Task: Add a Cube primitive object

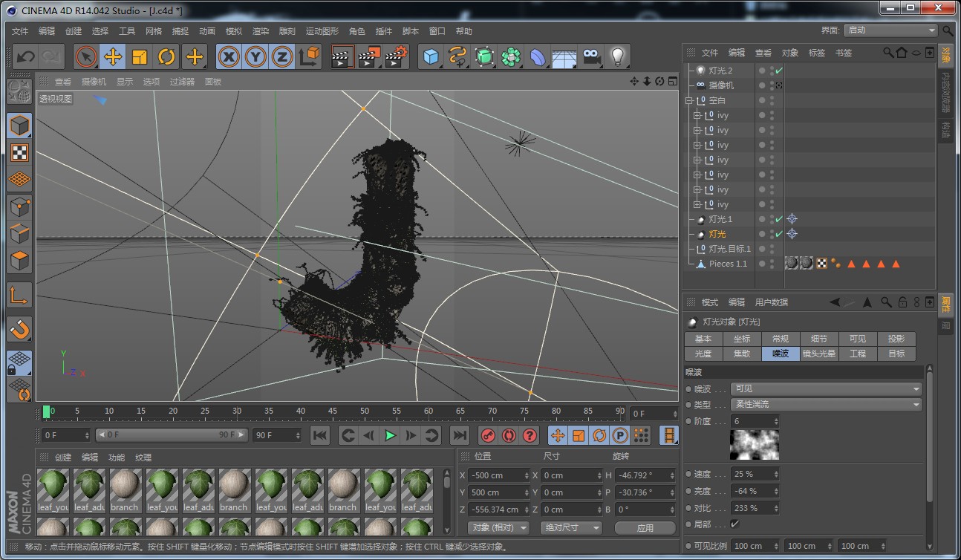Action: pyautogui.click(x=431, y=56)
